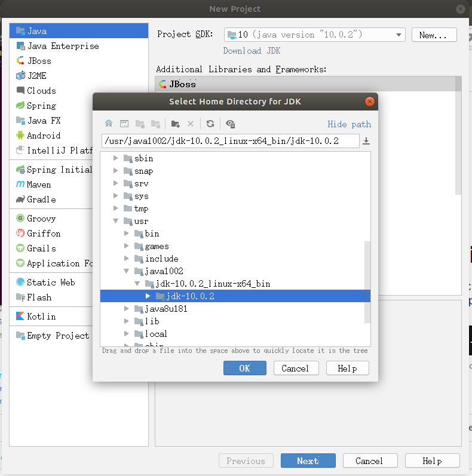Select Griffon project type
The height and width of the screenshot is (476, 472).
point(51,233)
